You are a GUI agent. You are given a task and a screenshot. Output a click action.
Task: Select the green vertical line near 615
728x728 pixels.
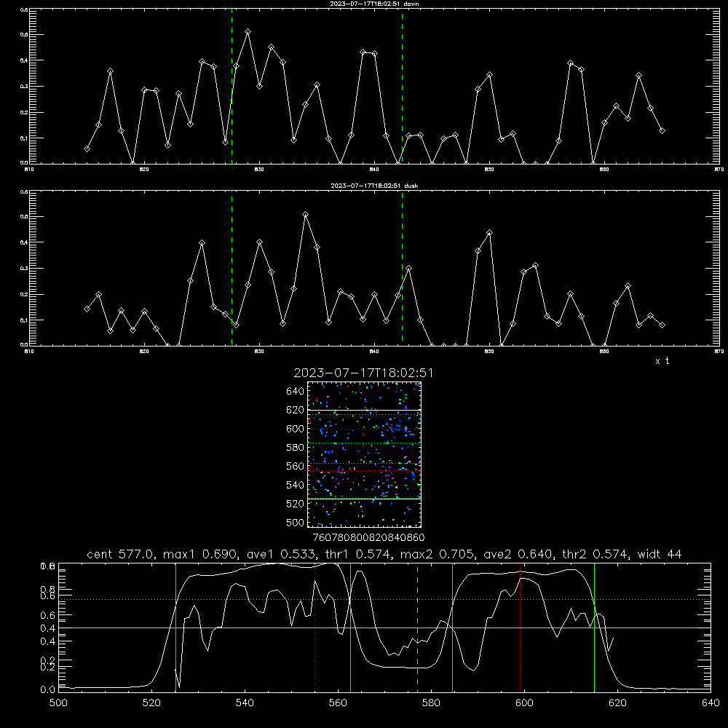click(594, 627)
